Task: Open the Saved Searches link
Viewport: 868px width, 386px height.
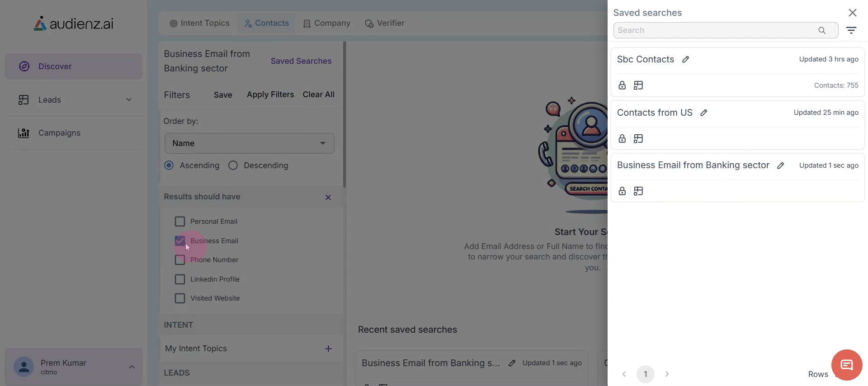Action: pos(301,61)
